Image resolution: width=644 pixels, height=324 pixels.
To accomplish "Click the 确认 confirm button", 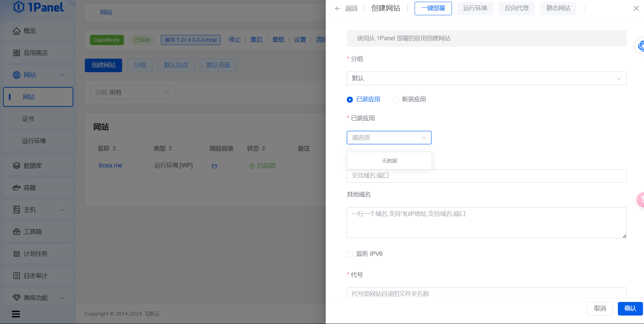I will (630, 308).
